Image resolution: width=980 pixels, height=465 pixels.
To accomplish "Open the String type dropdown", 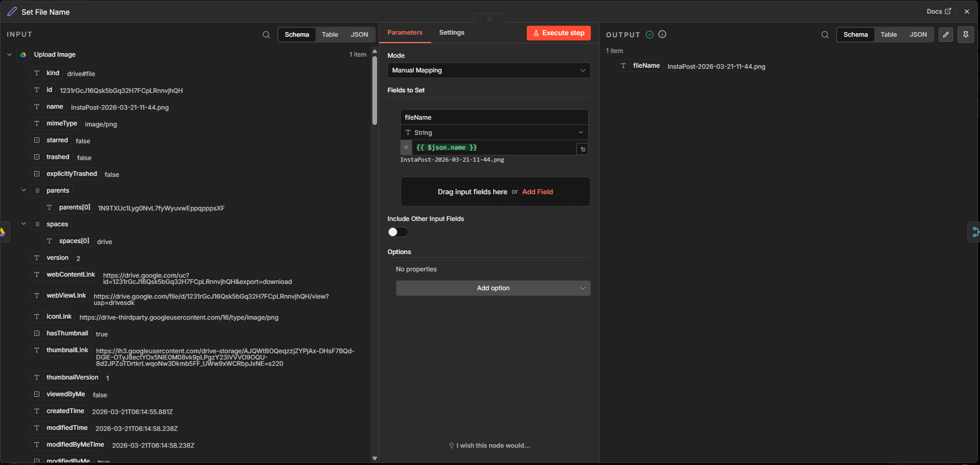I will pos(494,132).
